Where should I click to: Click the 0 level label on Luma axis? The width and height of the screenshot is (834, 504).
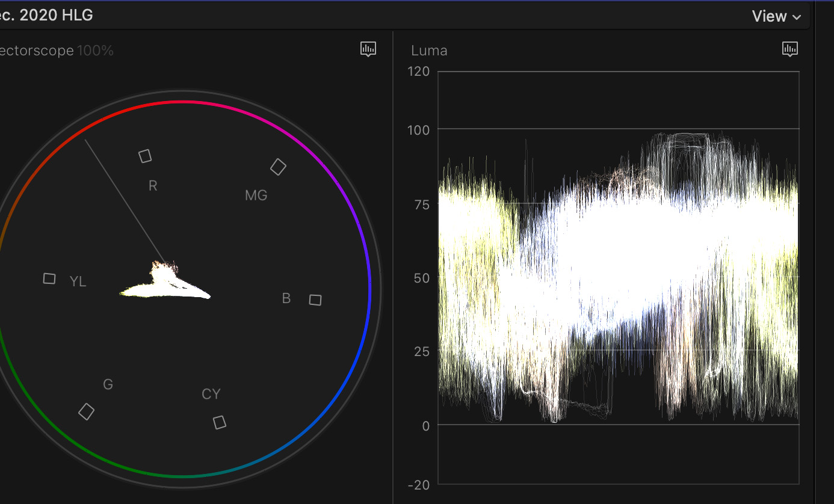point(425,425)
